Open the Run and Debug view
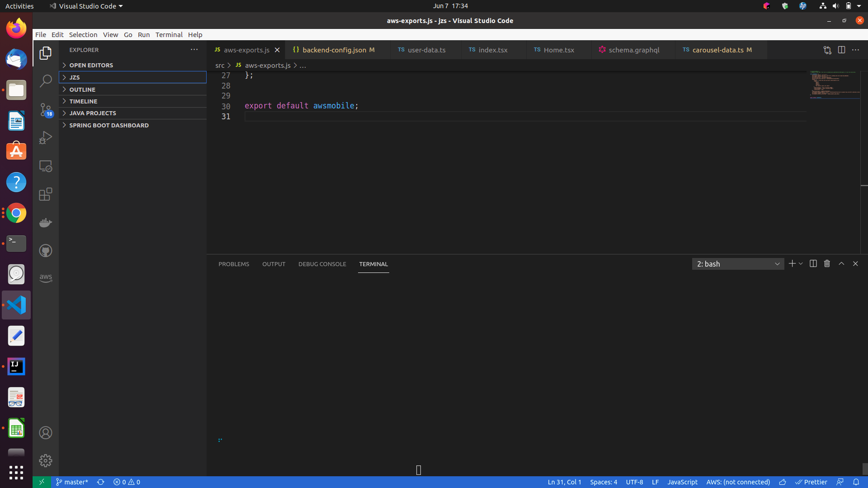The width and height of the screenshot is (868, 488). 46,137
